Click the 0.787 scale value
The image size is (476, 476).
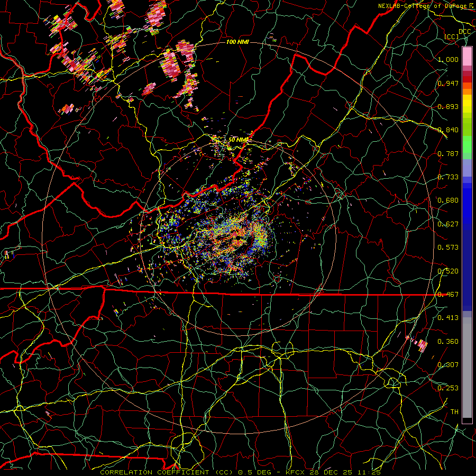448,153
